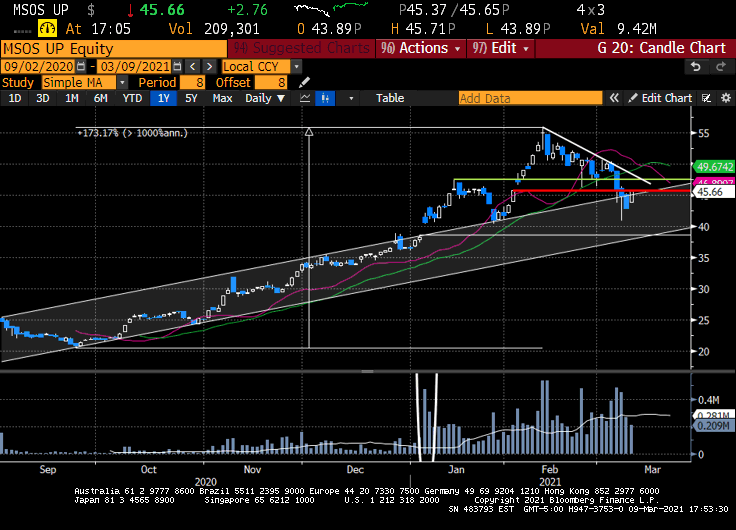
Task: Click the yellow gauge alert icon
Action: coord(47,29)
